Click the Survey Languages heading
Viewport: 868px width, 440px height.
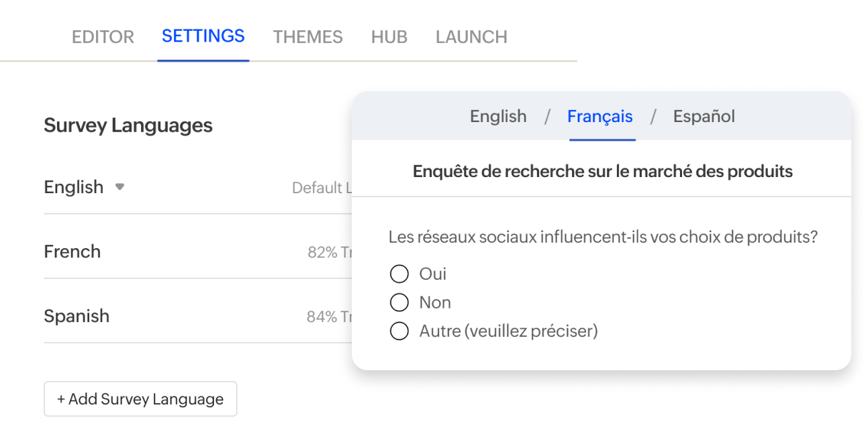(x=128, y=125)
